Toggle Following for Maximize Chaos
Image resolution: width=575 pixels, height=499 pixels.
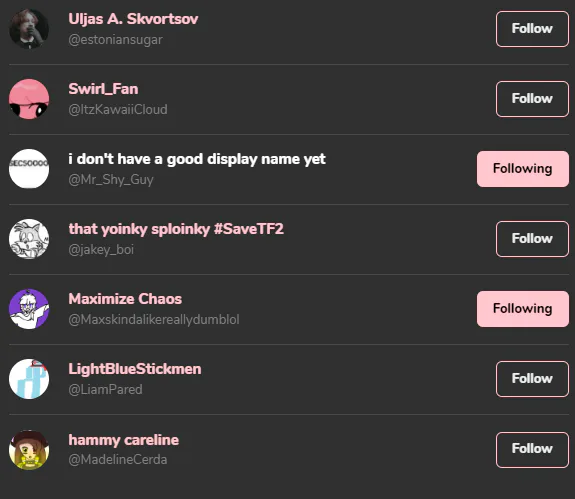(x=523, y=309)
